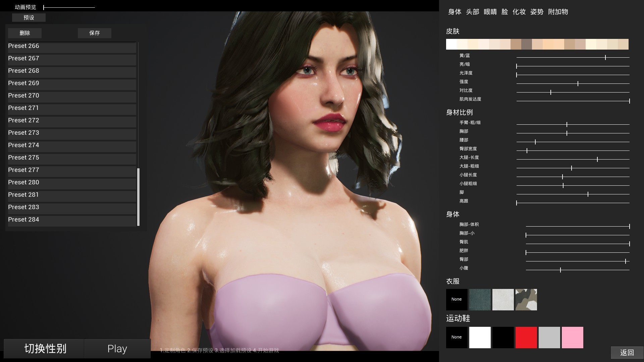
Task: Click 切换性别 to switch gender
Action: 44,349
